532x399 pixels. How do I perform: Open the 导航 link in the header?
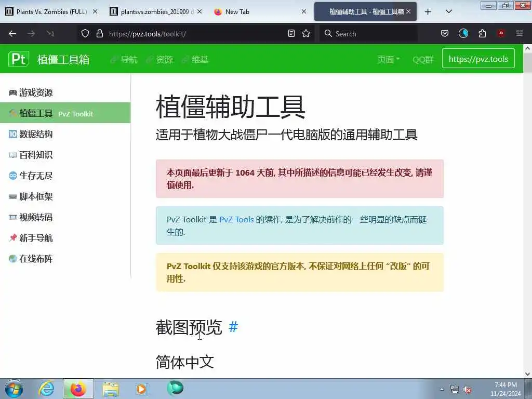tap(124, 60)
